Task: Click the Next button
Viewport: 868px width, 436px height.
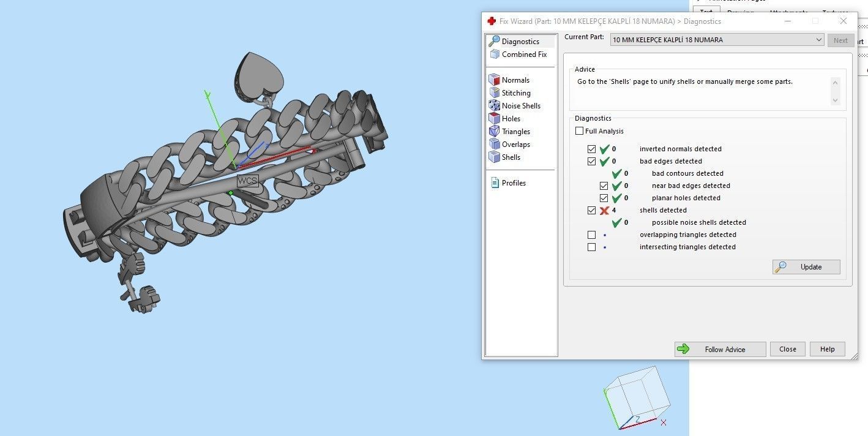Action: pos(840,40)
